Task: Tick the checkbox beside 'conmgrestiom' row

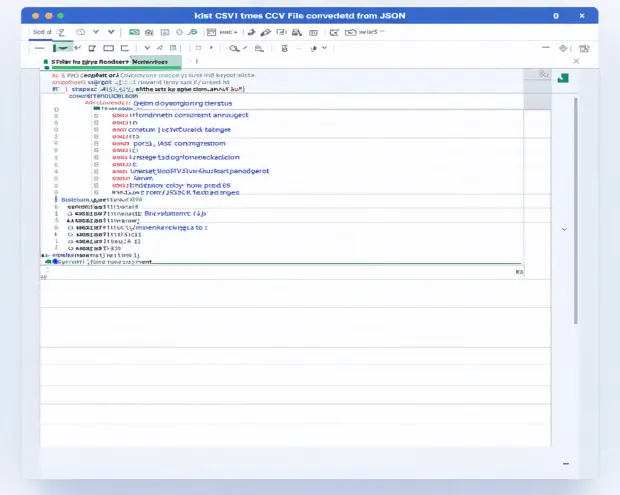Action: [x=96, y=144]
